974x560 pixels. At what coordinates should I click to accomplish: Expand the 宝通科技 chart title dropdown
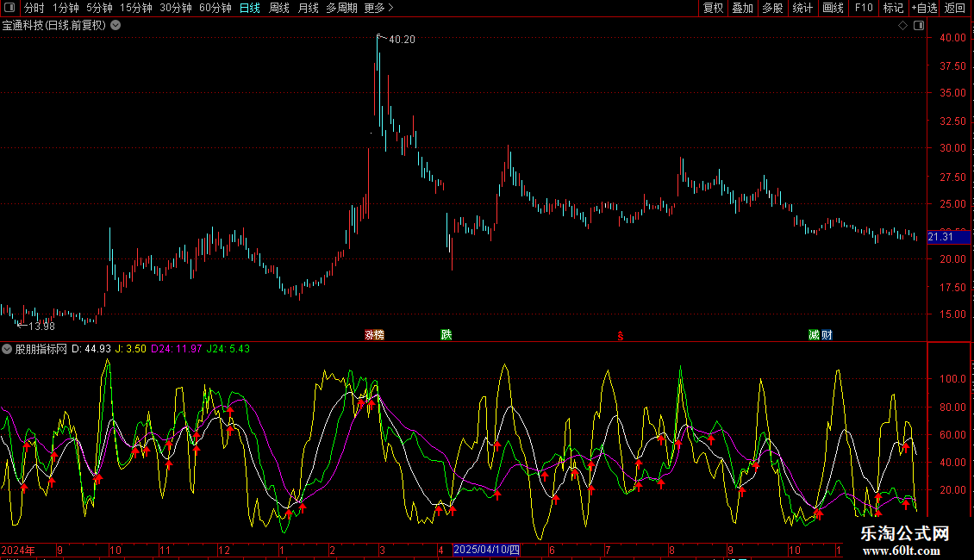coord(116,26)
